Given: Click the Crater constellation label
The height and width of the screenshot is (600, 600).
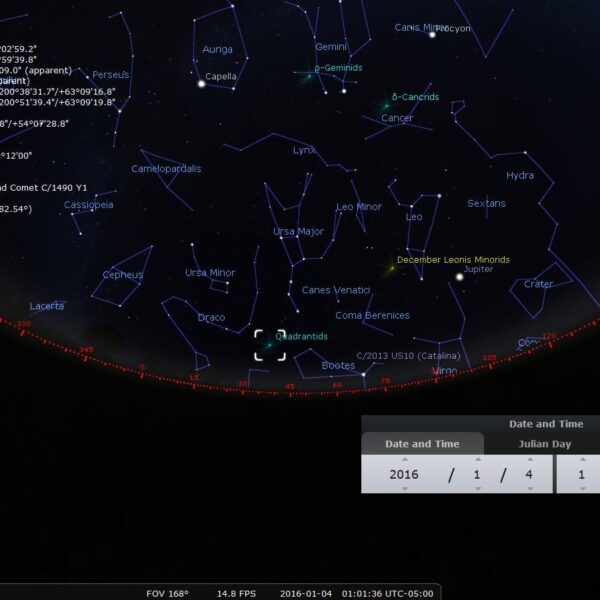Looking at the screenshot, I should [x=538, y=284].
